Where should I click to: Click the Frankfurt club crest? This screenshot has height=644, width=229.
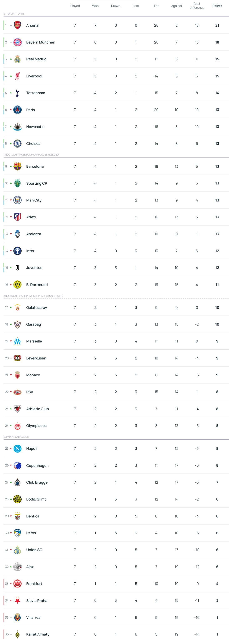coord(17,583)
